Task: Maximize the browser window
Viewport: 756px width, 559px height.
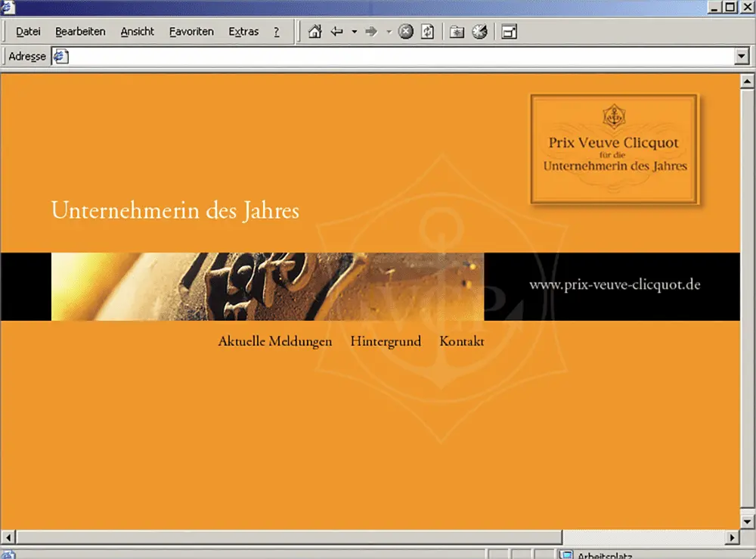Action: tap(730, 7)
